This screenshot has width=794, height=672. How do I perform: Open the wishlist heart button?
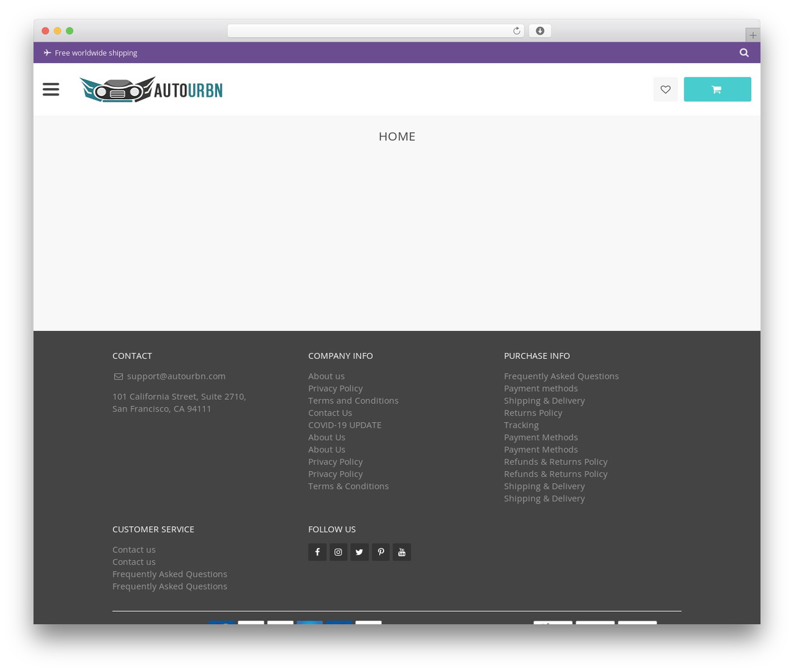coord(666,89)
